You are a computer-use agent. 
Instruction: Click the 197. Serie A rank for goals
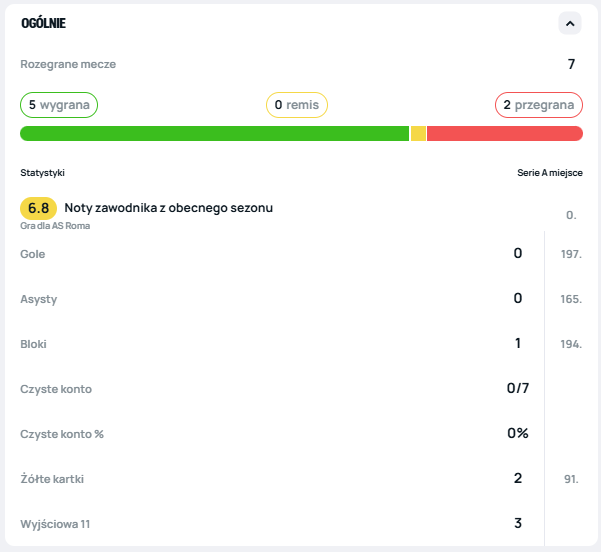571,254
